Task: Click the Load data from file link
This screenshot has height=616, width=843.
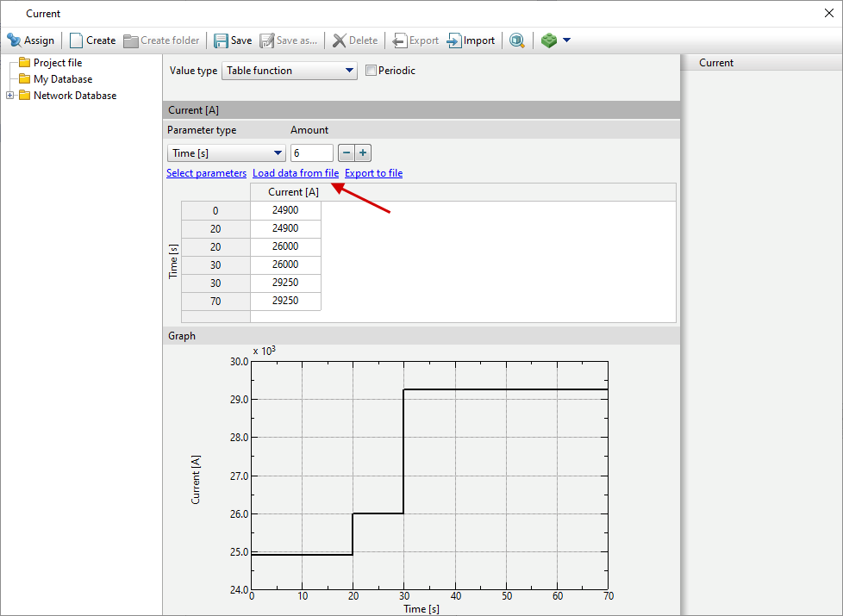Action: pos(295,173)
